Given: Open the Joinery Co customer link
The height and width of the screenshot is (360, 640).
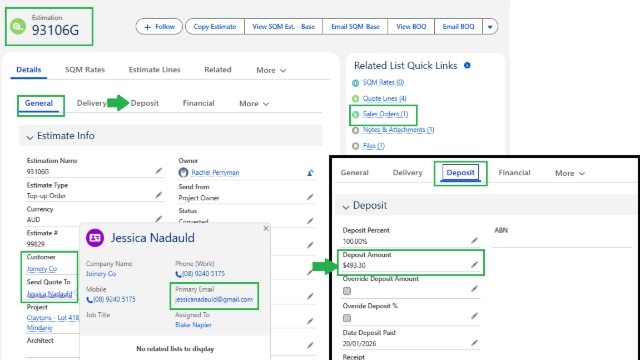Looking at the screenshot, I should tap(42, 269).
